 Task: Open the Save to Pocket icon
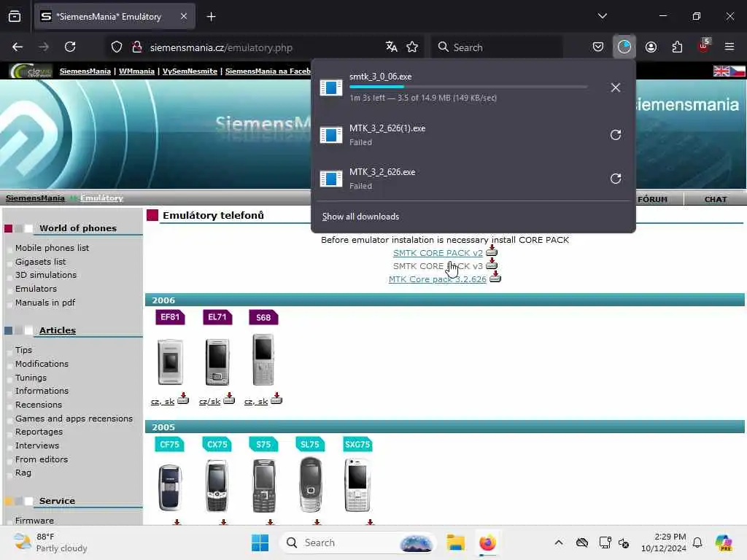pyautogui.click(x=598, y=47)
